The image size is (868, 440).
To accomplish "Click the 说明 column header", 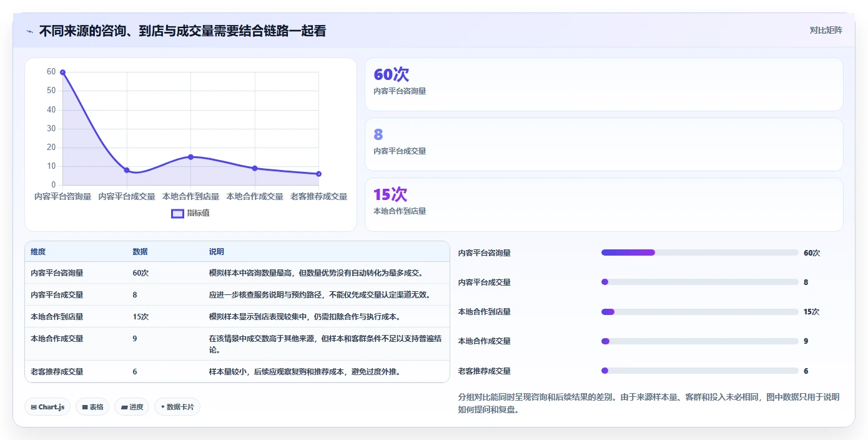I will click(216, 252).
